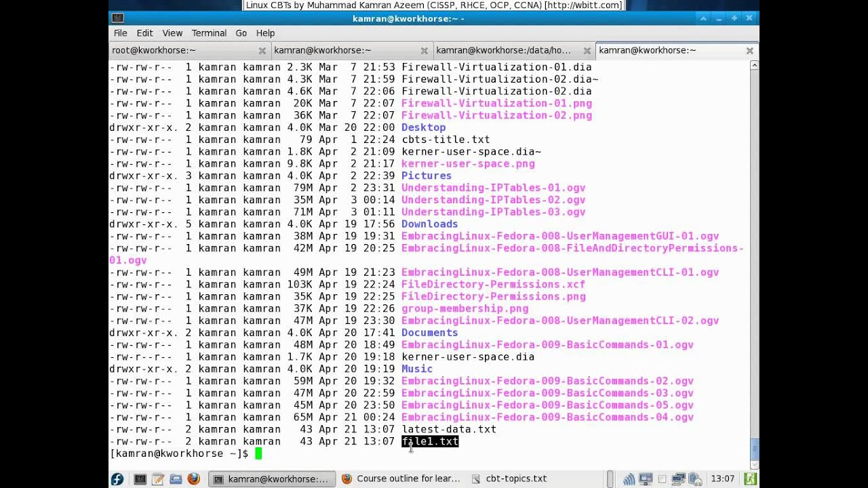The width and height of the screenshot is (868, 488).
Task: Click EmbracingLinux-Fedora-008-UserManagementGUI-01.ogv filename
Action: coord(560,236)
